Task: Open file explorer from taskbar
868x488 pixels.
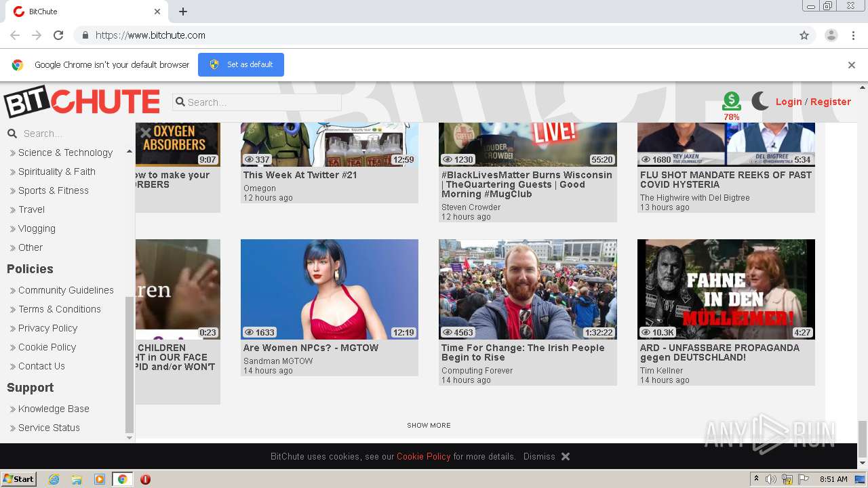Action: click(x=77, y=479)
